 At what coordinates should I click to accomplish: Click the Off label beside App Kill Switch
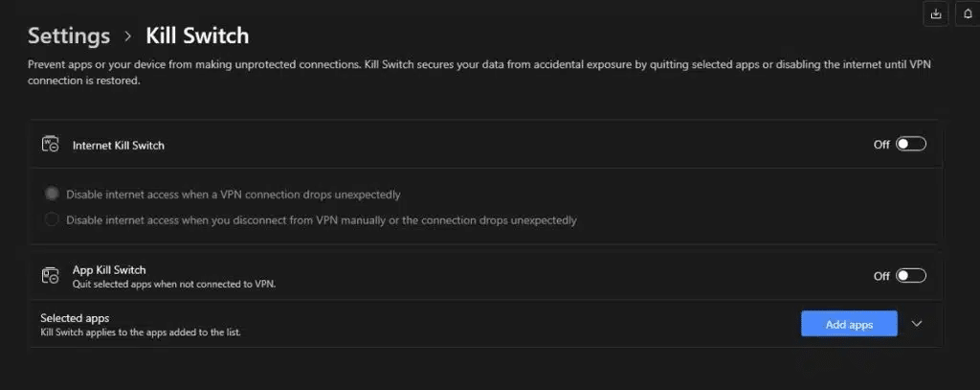tap(881, 276)
